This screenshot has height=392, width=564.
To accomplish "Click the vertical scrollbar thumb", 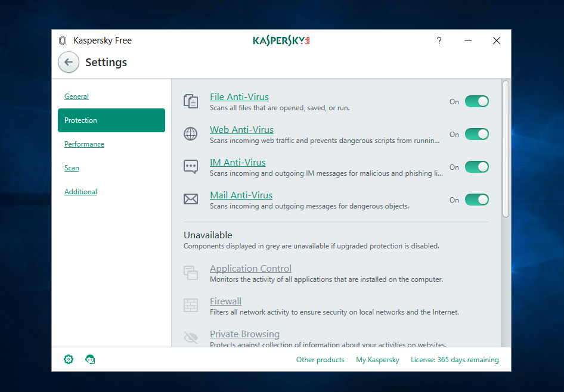I will coord(506,149).
